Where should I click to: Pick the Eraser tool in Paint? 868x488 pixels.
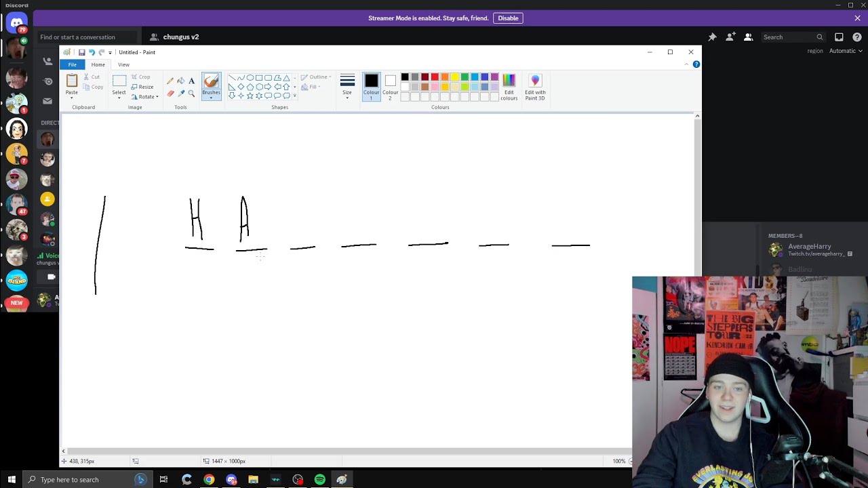click(x=170, y=94)
